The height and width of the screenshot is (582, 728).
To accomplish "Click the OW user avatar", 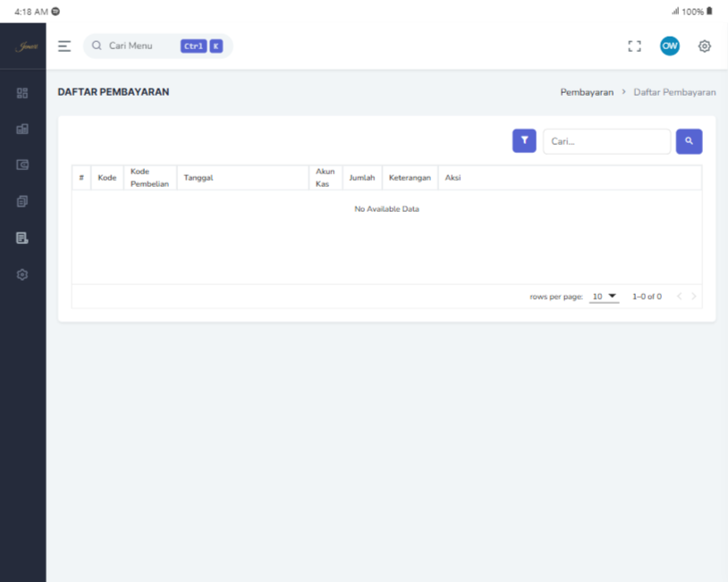I will pyautogui.click(x=669, y=46).
